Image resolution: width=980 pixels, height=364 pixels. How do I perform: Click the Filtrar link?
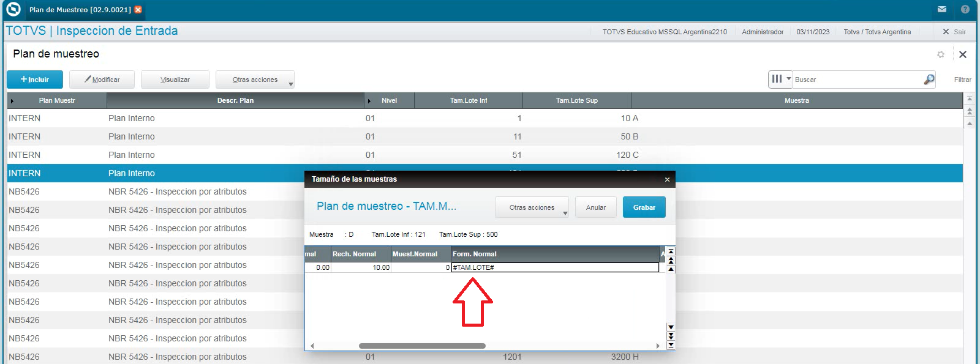tap(962, 80)
